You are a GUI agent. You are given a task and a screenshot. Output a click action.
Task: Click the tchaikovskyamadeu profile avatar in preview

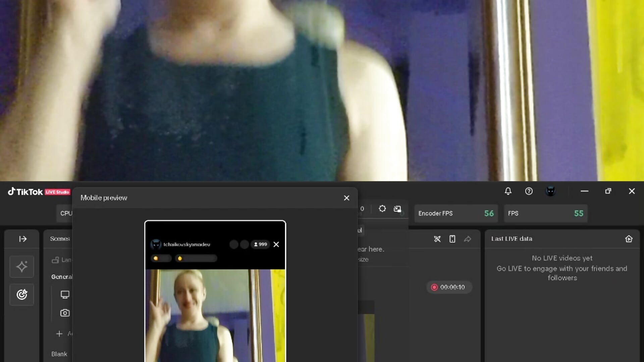coord(156,244)
